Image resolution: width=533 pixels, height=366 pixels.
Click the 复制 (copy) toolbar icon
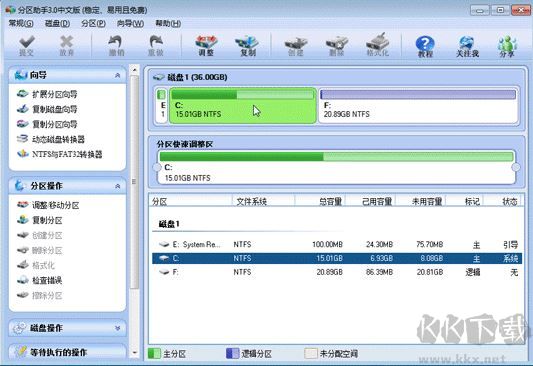point(247,46)
